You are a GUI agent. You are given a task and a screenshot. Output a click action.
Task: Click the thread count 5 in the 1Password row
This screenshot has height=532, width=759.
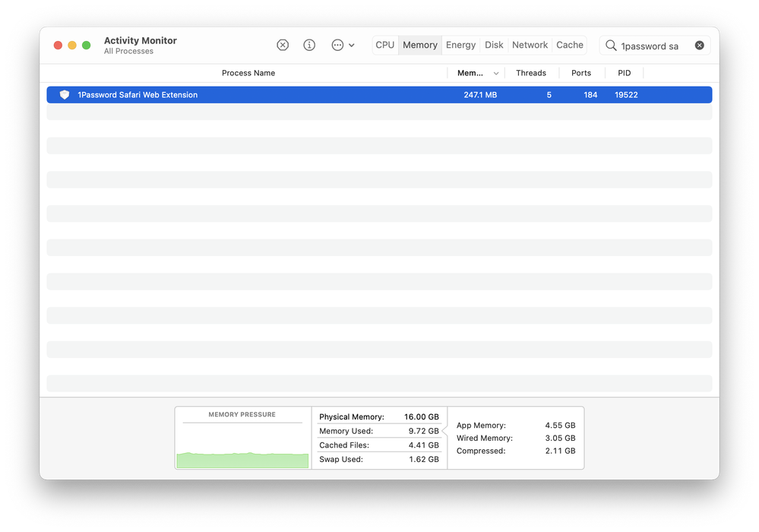(x=549, y=95)
